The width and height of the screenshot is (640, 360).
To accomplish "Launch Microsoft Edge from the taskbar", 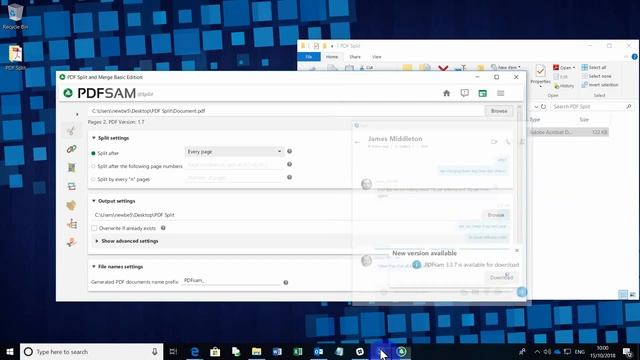I will pos(195,352).
